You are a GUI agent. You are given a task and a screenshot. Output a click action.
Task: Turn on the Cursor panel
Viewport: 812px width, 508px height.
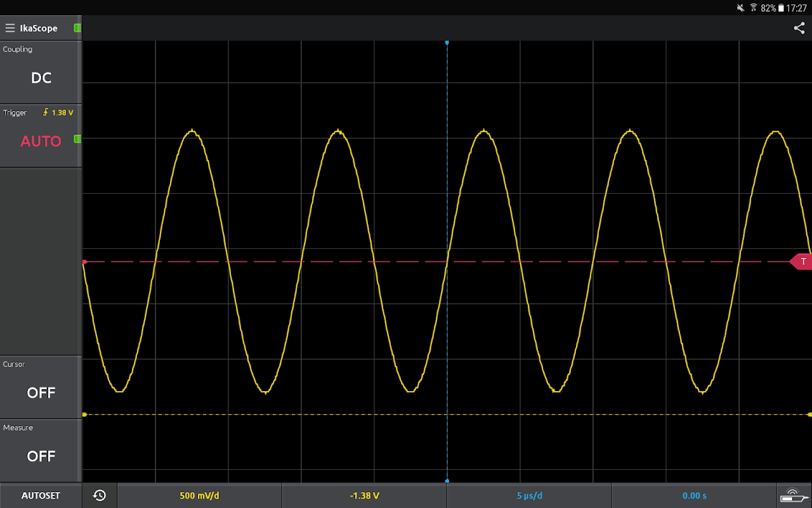41,387
